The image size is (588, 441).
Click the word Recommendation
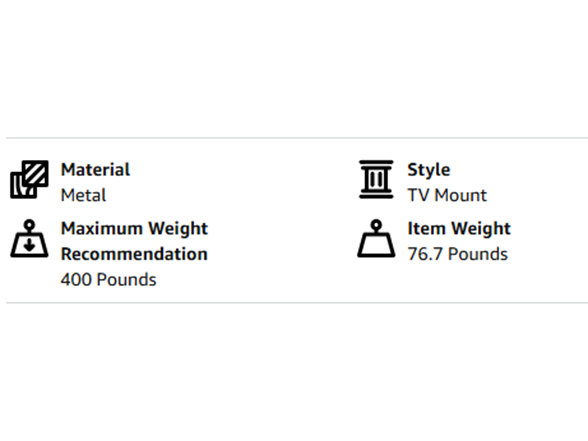pos(134,254)
